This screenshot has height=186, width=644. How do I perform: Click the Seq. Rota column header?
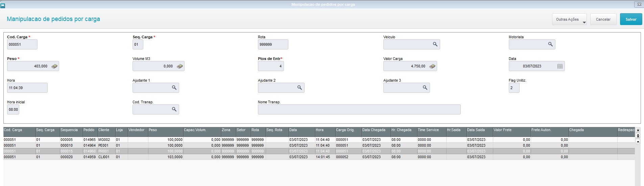pyautogui.click(x=277, y=132)
